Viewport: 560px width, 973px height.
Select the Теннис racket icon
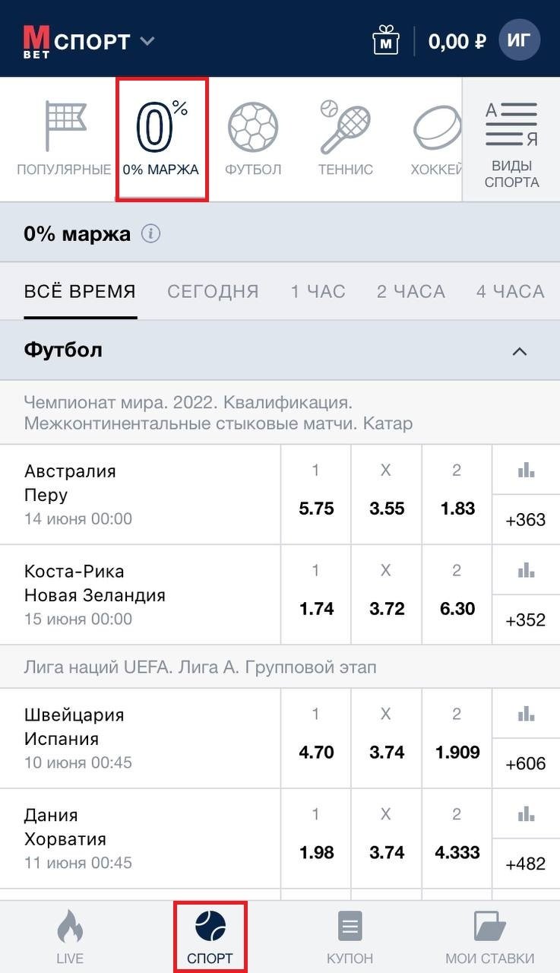pos(345,128)
